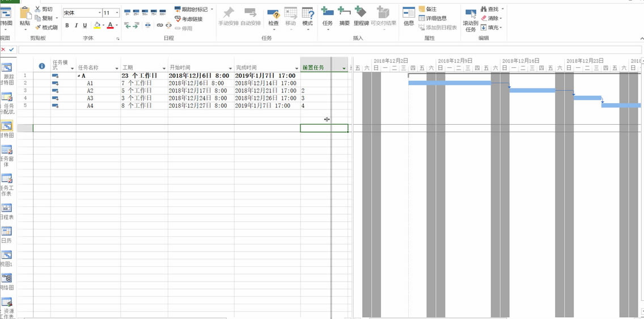Screen dimensions: 644x319
Task: Select the 网络图 view in sidebar
Action: pyautogui.click(x=7, y=282)
